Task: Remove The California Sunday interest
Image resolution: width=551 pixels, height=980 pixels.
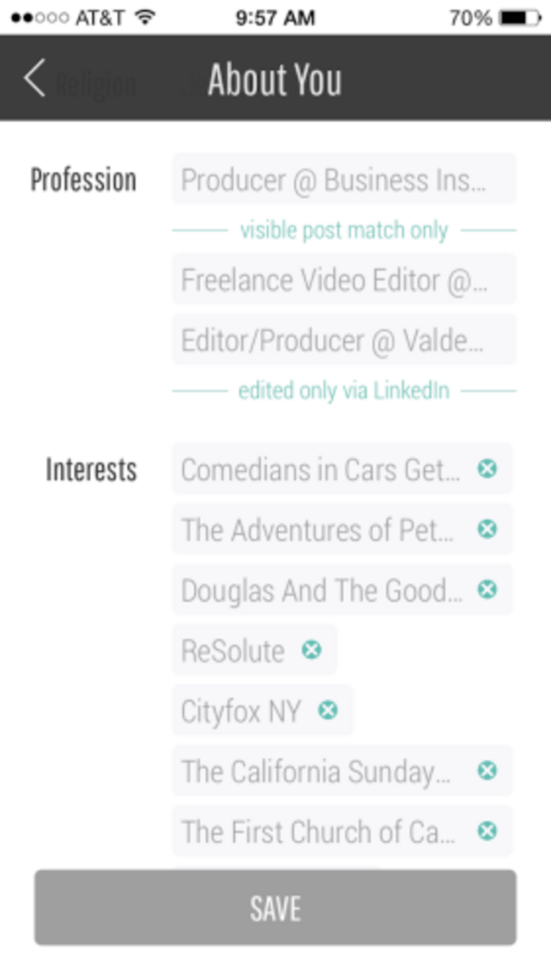Action: pyautogui.click(x=487, y=771)
